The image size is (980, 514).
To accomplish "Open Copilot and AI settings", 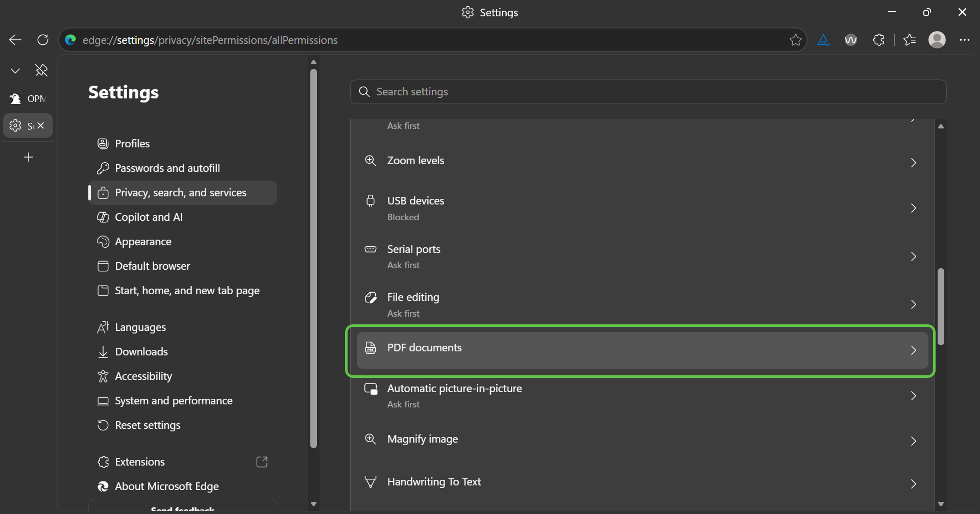I will point(183,217).
